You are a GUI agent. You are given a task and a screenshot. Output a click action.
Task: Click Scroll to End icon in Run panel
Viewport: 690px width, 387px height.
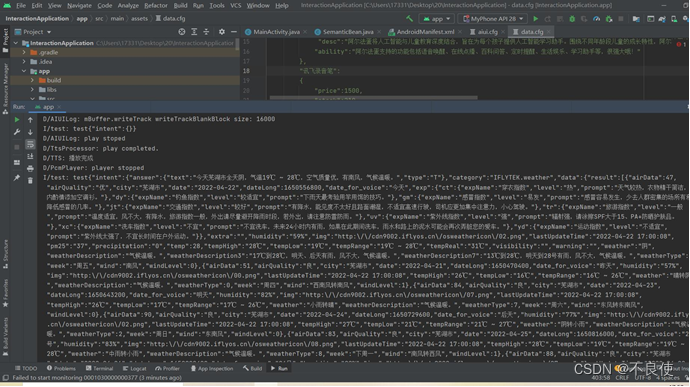pos(30,156)
